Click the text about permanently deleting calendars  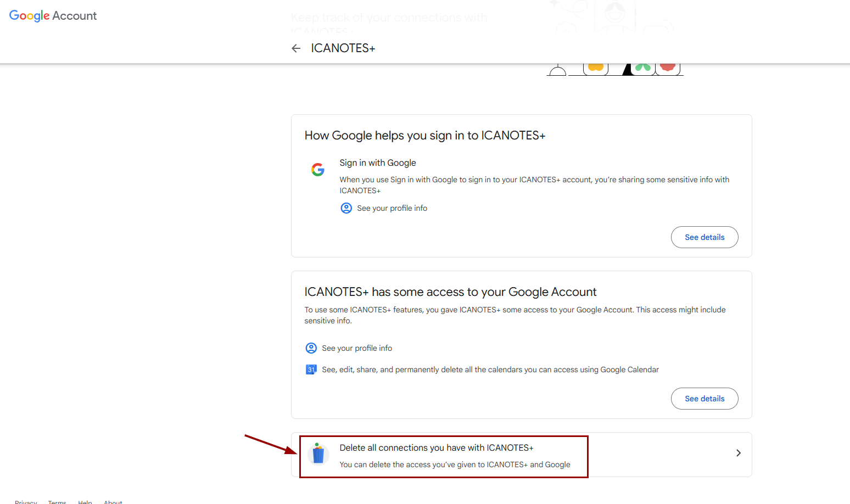coord(490,369)
